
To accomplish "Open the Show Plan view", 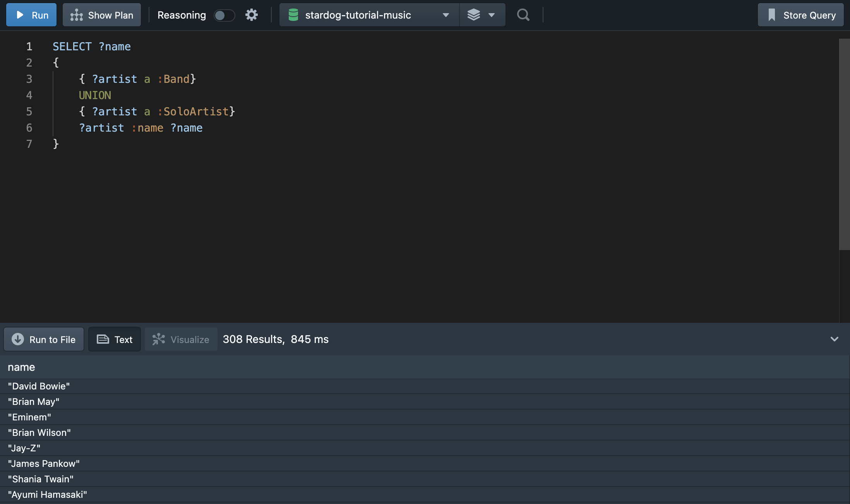I will [x=102, y=15].
